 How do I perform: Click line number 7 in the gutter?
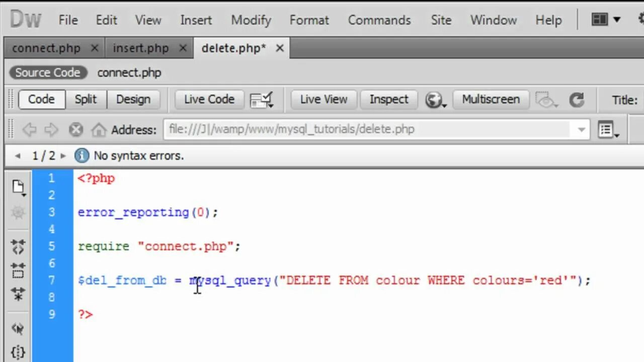coord(52,280)
